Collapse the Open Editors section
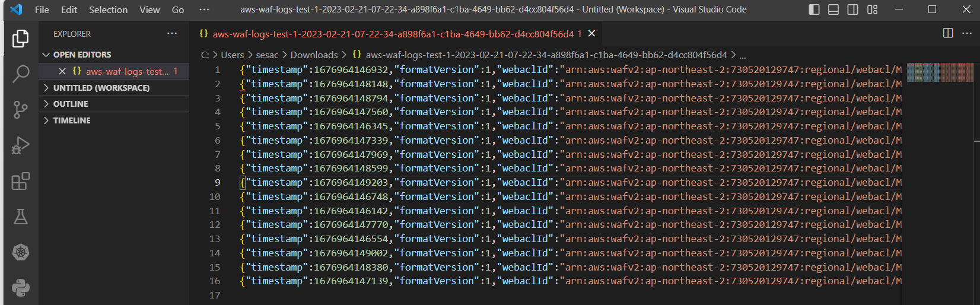The height and width of the screenshot is (305, 980). tap(114, 55)
